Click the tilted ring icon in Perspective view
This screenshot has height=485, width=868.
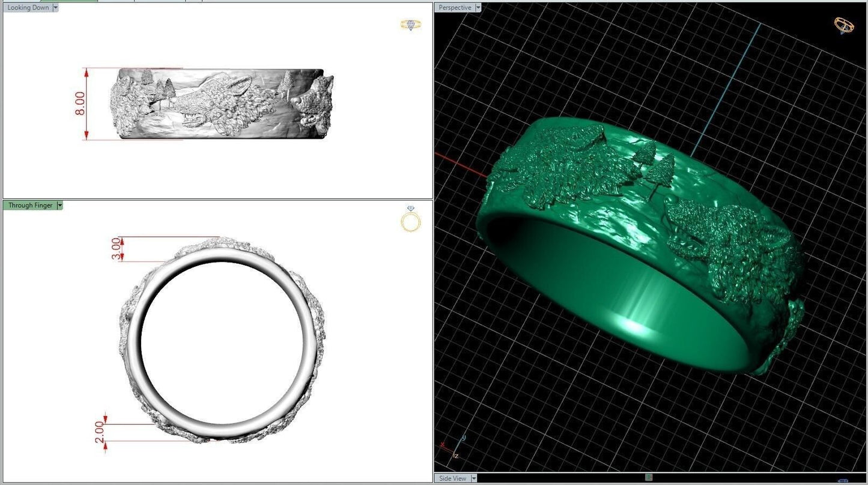click(844, 25)
